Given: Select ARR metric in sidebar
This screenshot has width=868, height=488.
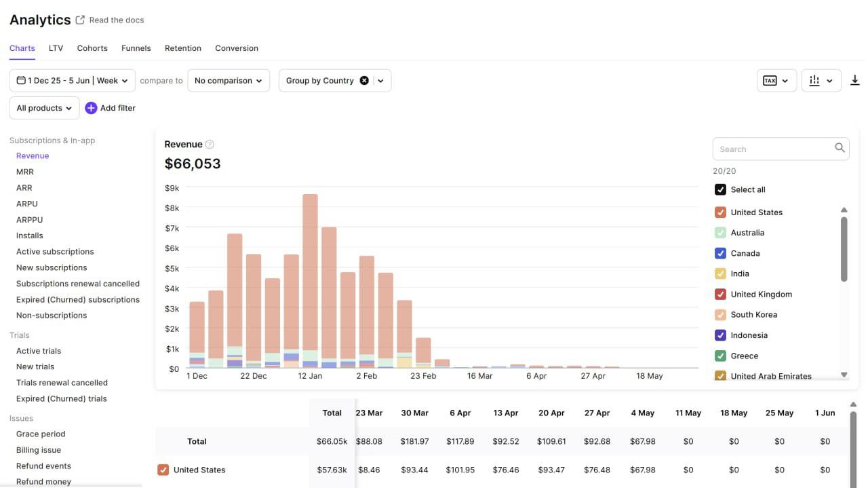Looking at the screenshot, I should coord(24,188).
